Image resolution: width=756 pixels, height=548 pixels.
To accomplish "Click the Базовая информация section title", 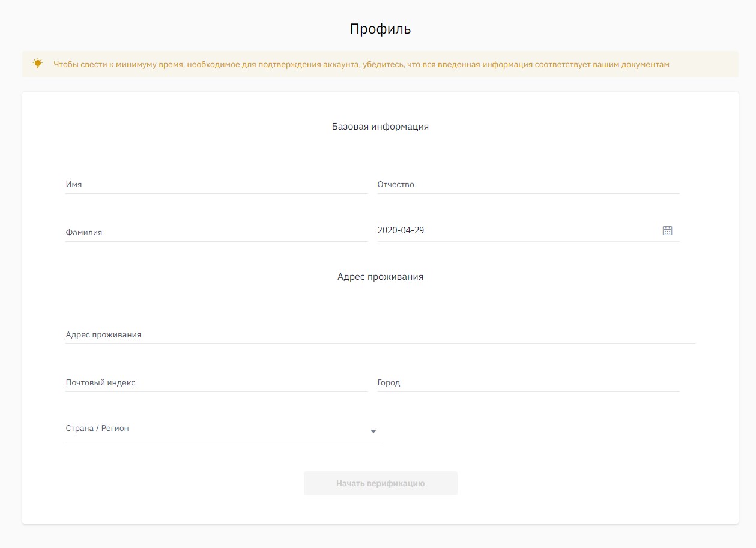I will [380, 127].
